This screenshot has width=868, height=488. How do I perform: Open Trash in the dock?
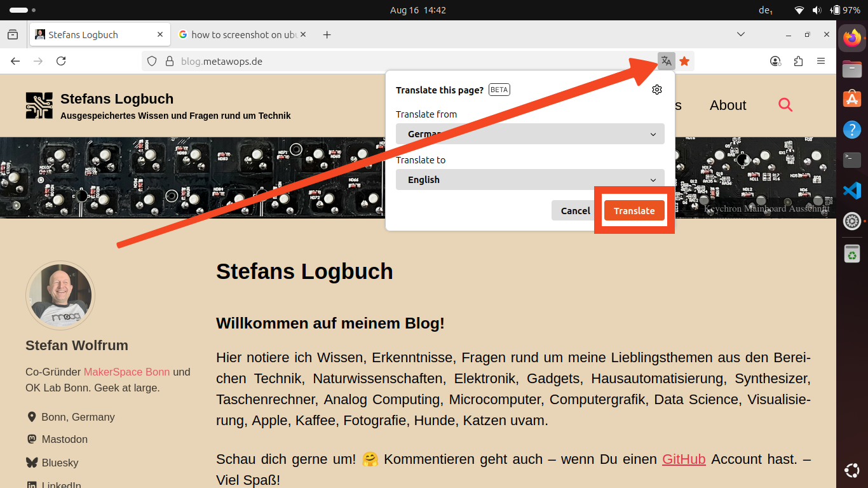pos(852,253)
